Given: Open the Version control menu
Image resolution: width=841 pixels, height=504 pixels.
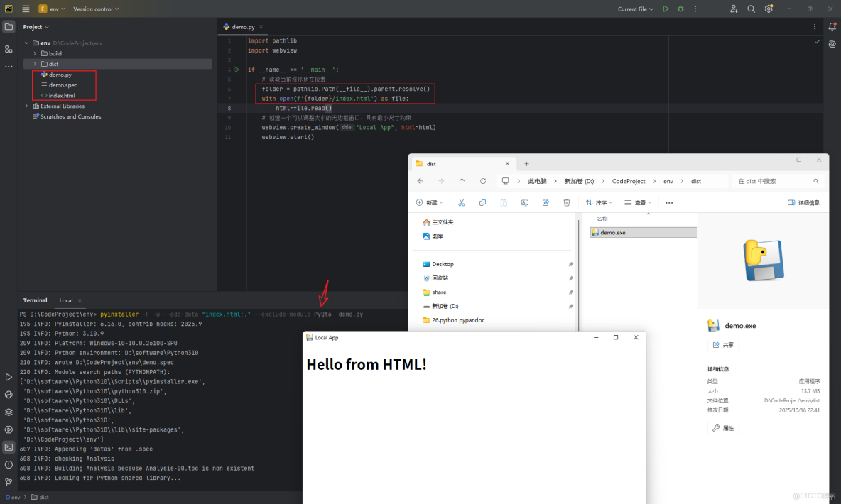Looking at the screenshot, I should click(x=96, y=8).
